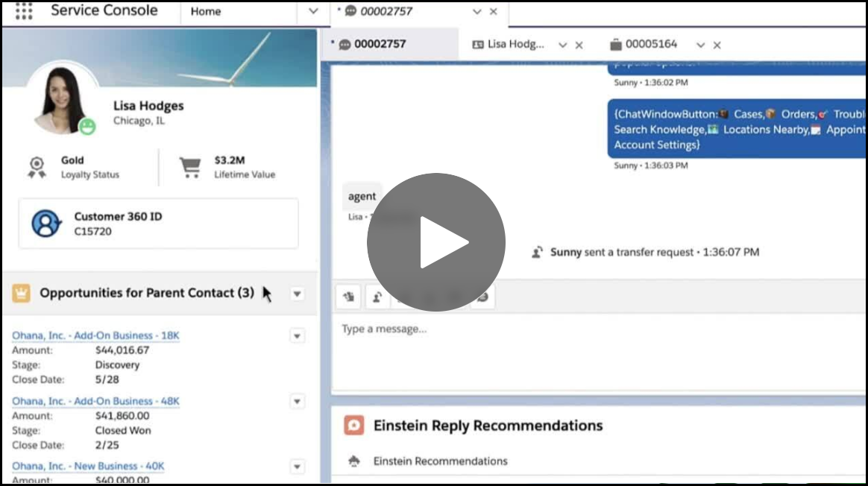This screenshot has height=486, width=868.
Task: Play the video with center play button
Action: pos(435,242)
